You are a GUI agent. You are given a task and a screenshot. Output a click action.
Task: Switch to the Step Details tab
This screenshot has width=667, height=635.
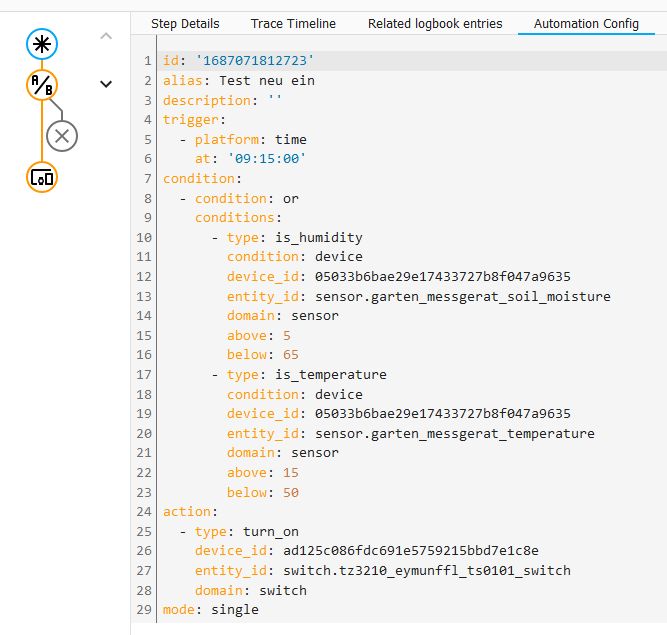point(185,23)
